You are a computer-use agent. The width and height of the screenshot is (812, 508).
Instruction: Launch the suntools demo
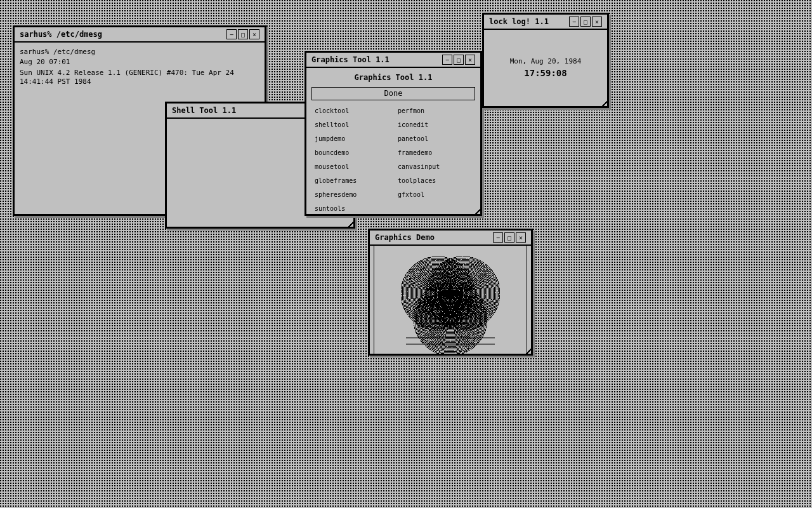click(x=329, y=208)
